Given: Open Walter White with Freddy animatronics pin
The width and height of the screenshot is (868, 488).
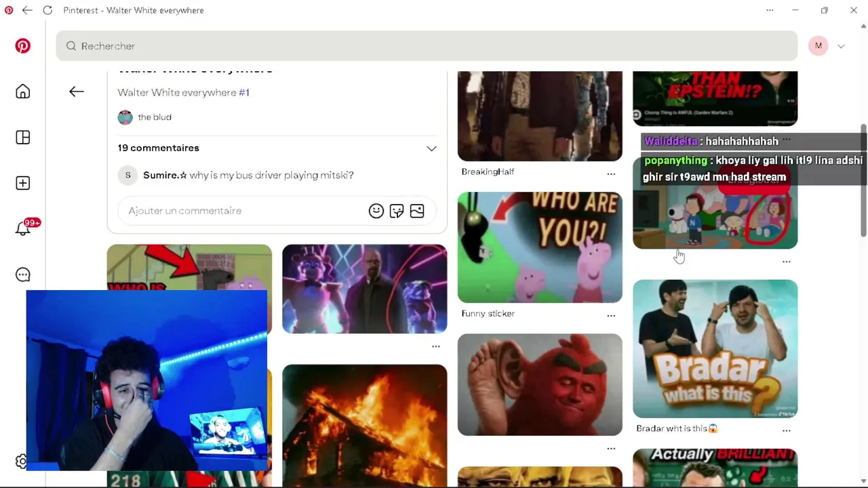Looking at the screenshot, I should point(365,289).
